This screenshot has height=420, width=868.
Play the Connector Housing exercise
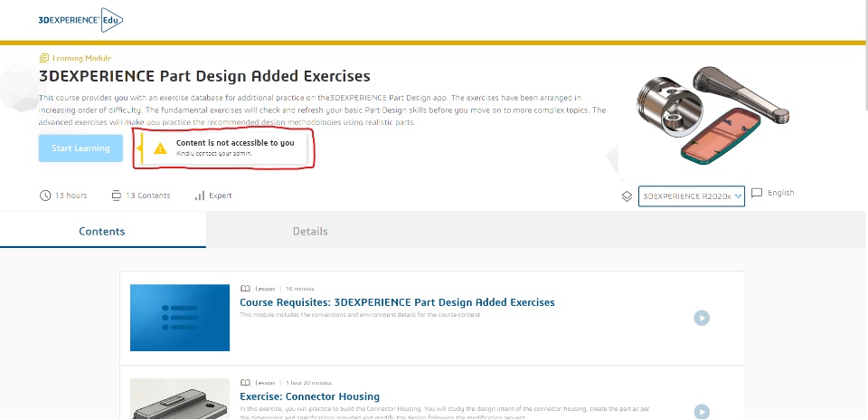(x=702, y=412)
